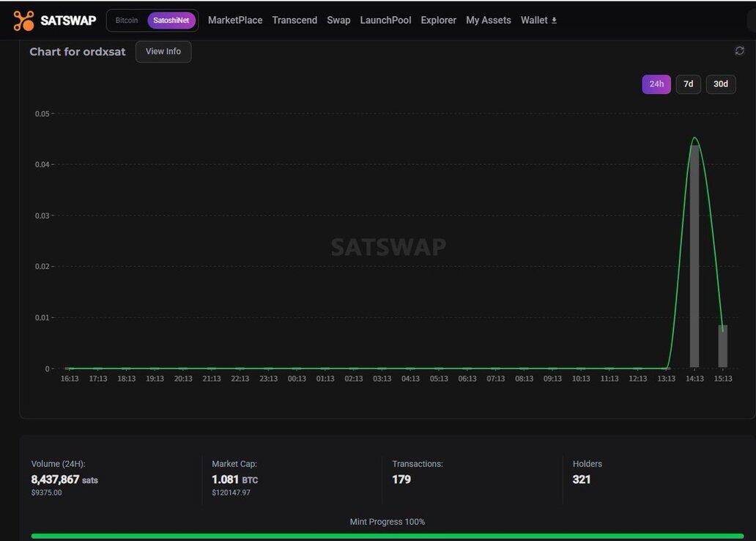Click the 20:13 time axis label
Viewport: 756px width, 541px height.
point(183,379)
